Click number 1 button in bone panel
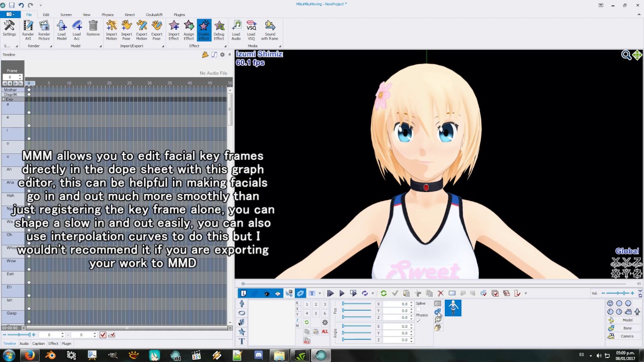The image size is (644, 362). pyautogui.click(x=307, y=304)
